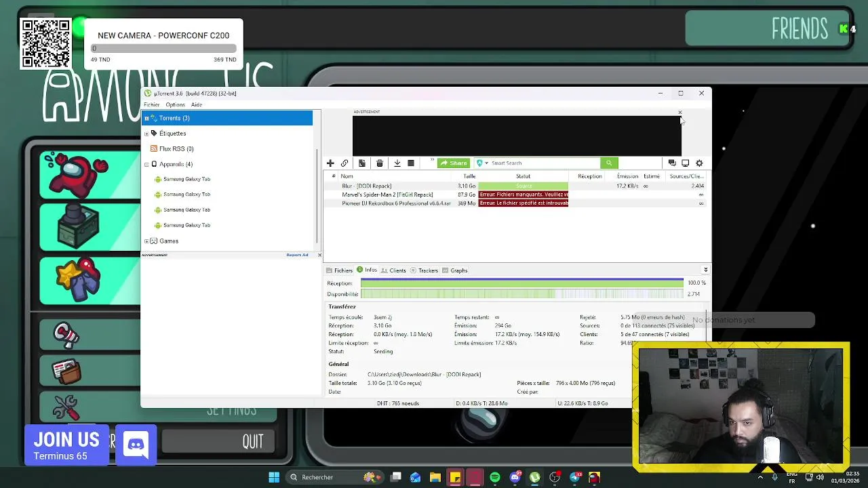Close the top banner advertisement
The image size is (868, 488).
(679, 113)
